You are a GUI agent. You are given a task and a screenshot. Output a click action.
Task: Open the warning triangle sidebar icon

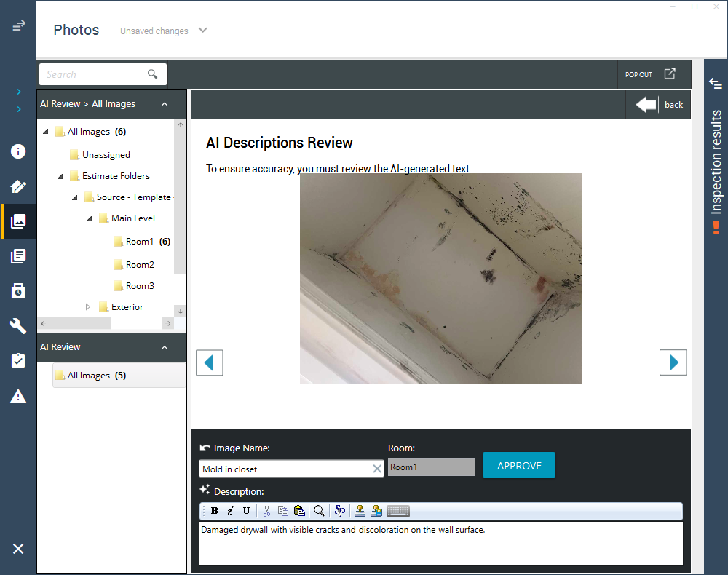(x=18, y=397)
